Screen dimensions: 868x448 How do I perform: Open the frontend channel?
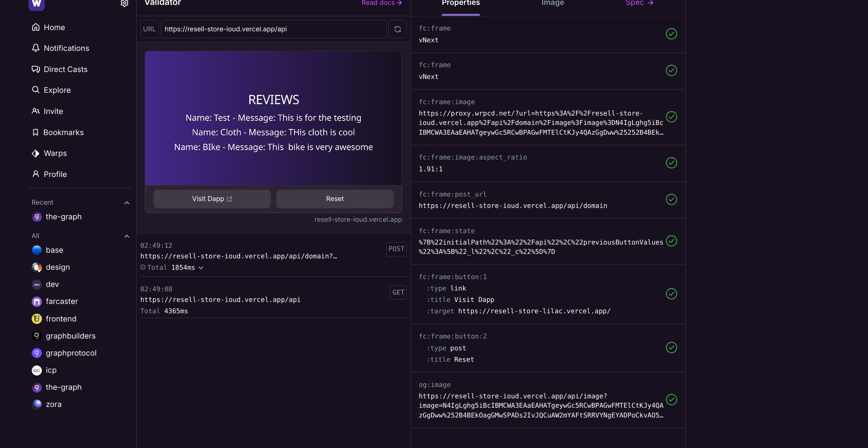pyautogui.click(x=54, y=319)
